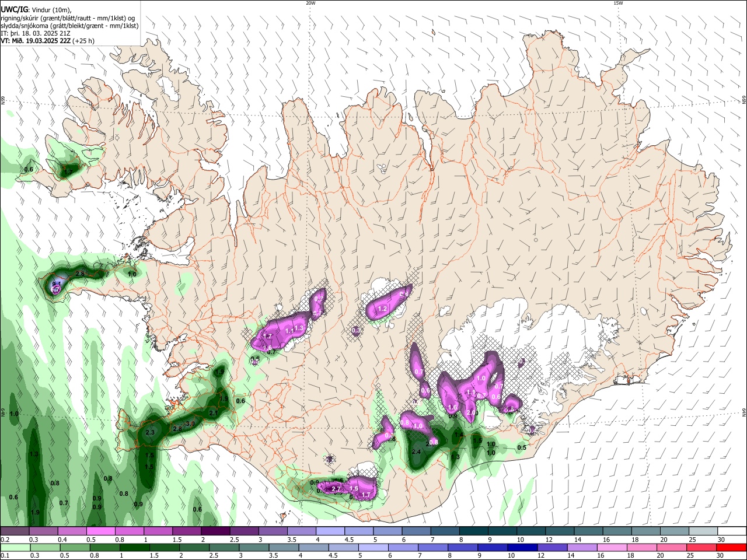Click the '1.4' rain value on the map
The width and height of the screenshot is (747, 560).
click(458, 435)
